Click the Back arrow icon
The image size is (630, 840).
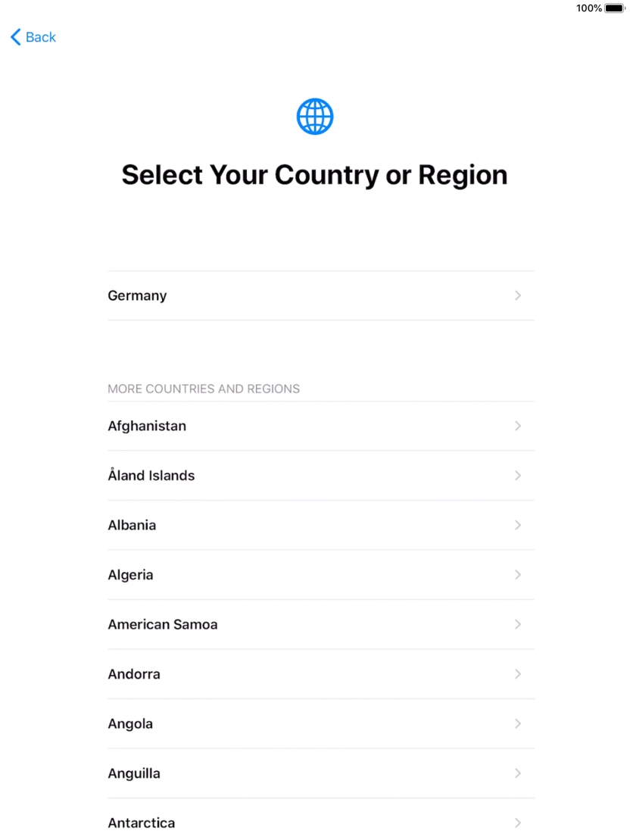tap(14, 36)
